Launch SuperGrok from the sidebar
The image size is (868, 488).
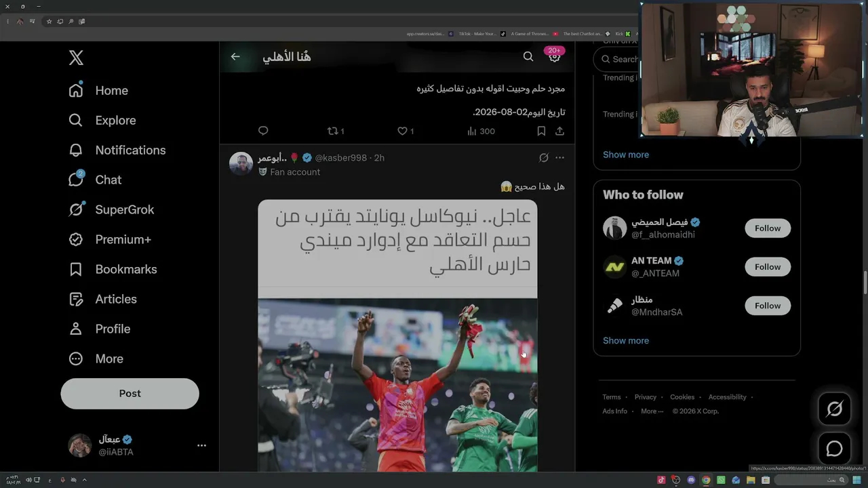pos(111,209)
